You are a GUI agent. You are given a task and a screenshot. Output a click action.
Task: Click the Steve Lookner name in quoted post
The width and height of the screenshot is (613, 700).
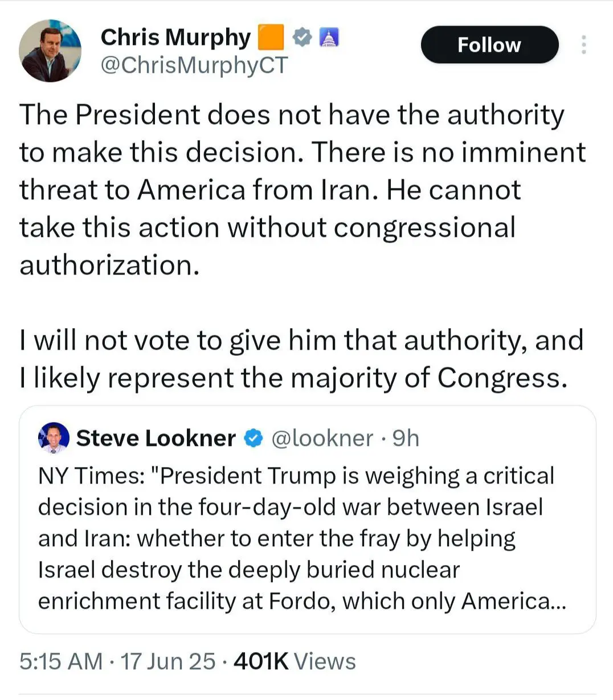click(156, 438)
